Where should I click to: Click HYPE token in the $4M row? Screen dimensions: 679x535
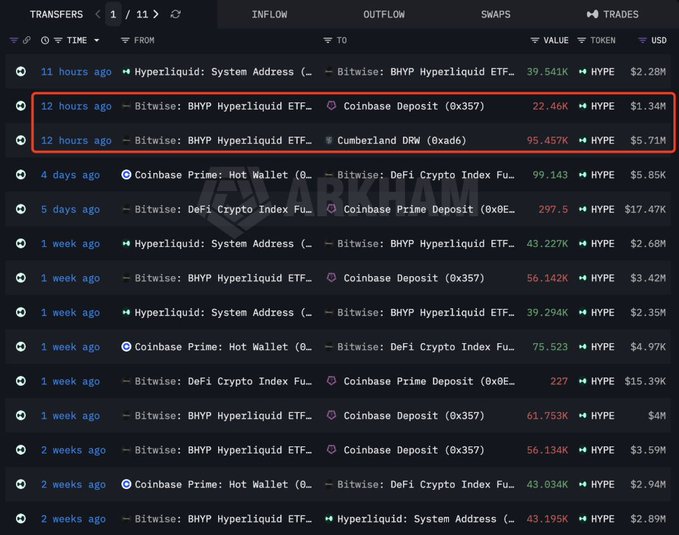tap(602, 416)
